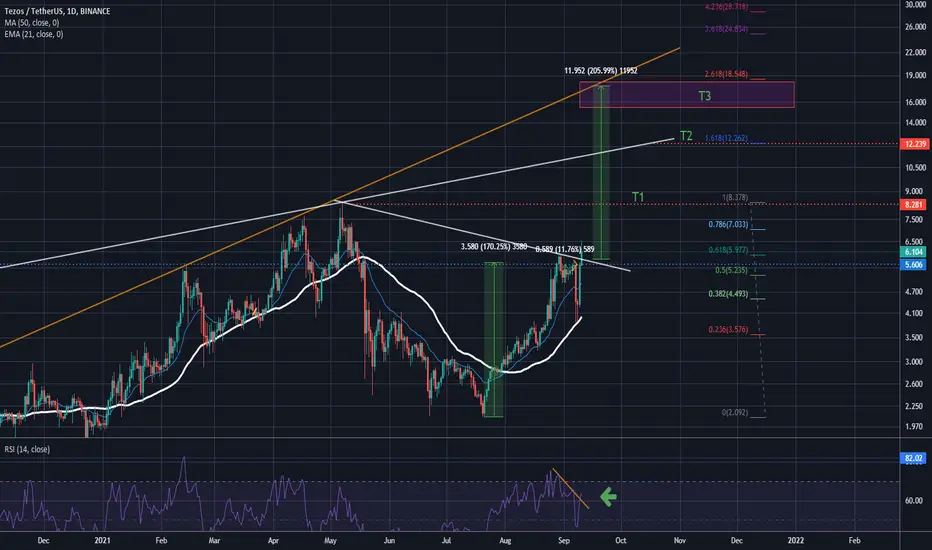Viewport: 932px width, 550px height.
Task: Click the 0.236(3.576) Fibonacci level label
Action: [728, 329]
